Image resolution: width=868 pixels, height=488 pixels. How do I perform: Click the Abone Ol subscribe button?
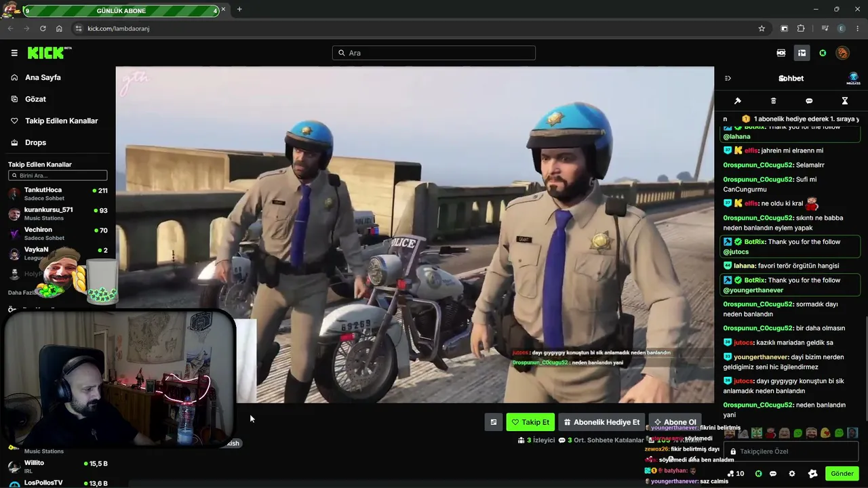click(x=675, y=422)
